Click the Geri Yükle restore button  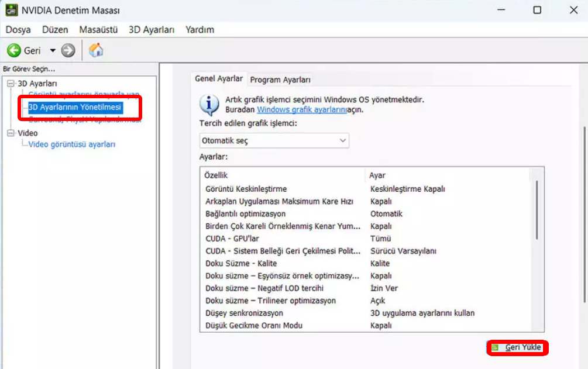(x=518, y=348)
